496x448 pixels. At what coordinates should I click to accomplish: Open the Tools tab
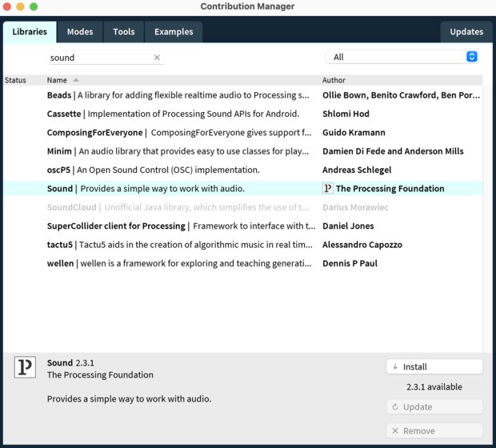tap(124, 32)
